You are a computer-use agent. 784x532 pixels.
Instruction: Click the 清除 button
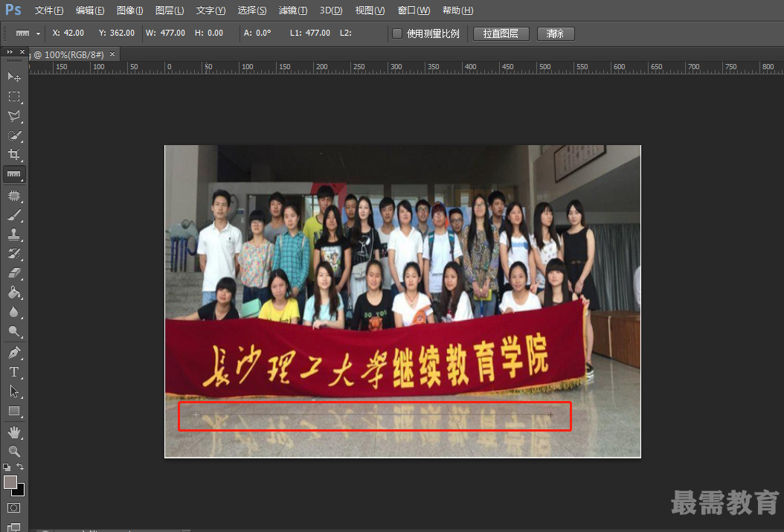[556, 33]
